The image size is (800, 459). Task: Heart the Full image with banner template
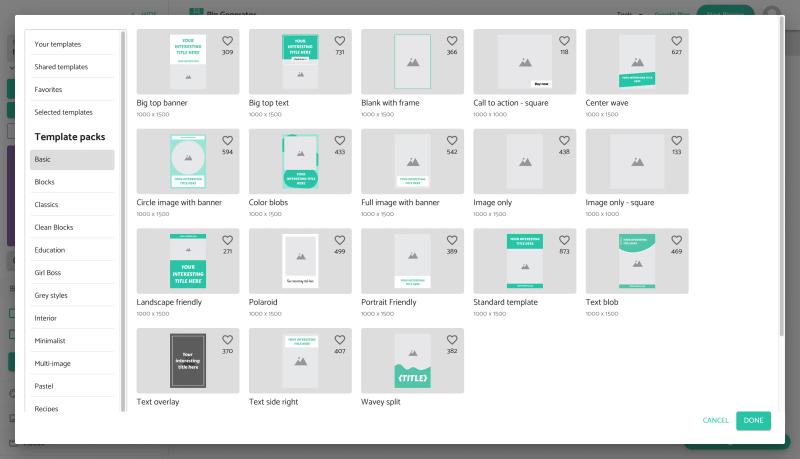(452, 140)
